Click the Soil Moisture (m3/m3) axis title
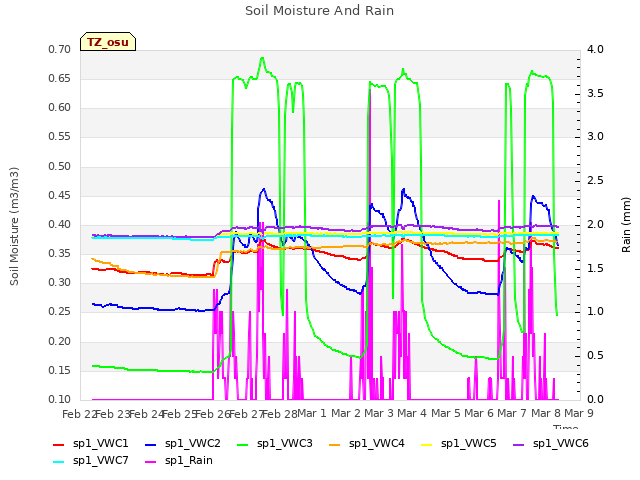Viewport: 640px width, 480px height. coord(14,226)
